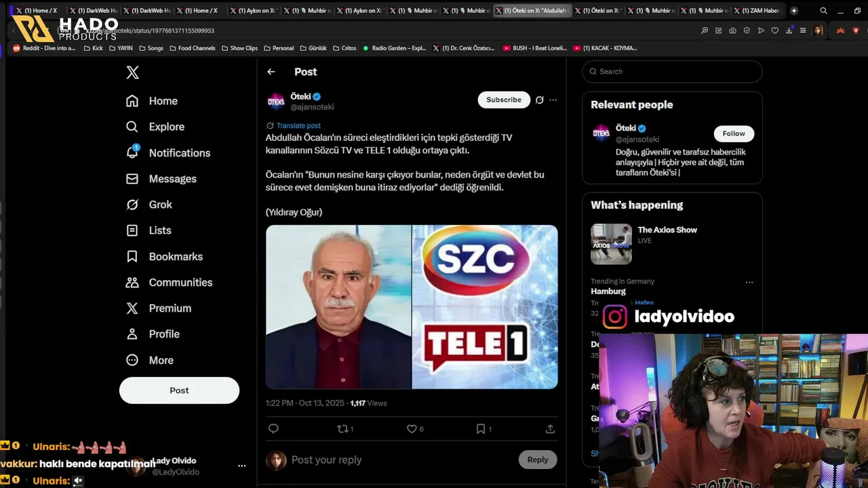Open Messages in the sidebar
Viewport: 868px width, 488px height.
tap(161, 179)
